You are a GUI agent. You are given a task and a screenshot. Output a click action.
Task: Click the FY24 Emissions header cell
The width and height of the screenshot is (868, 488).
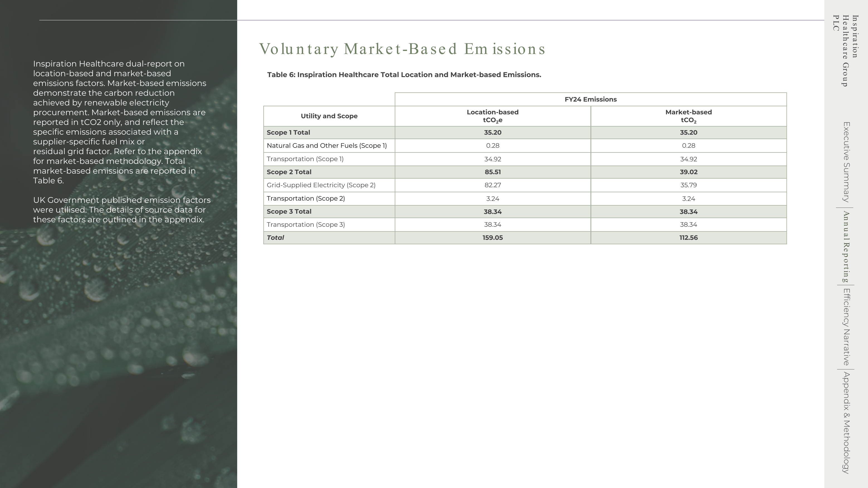click(590, 99)
